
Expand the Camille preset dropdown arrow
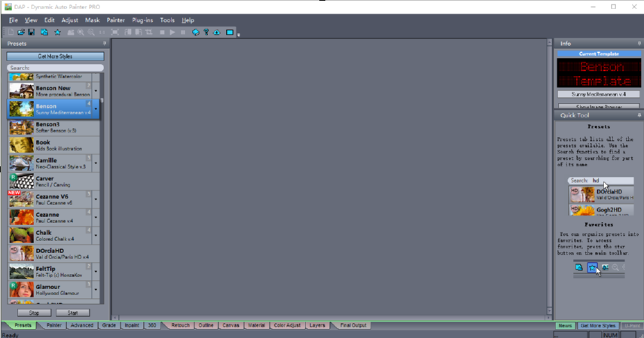click(96, 163)
